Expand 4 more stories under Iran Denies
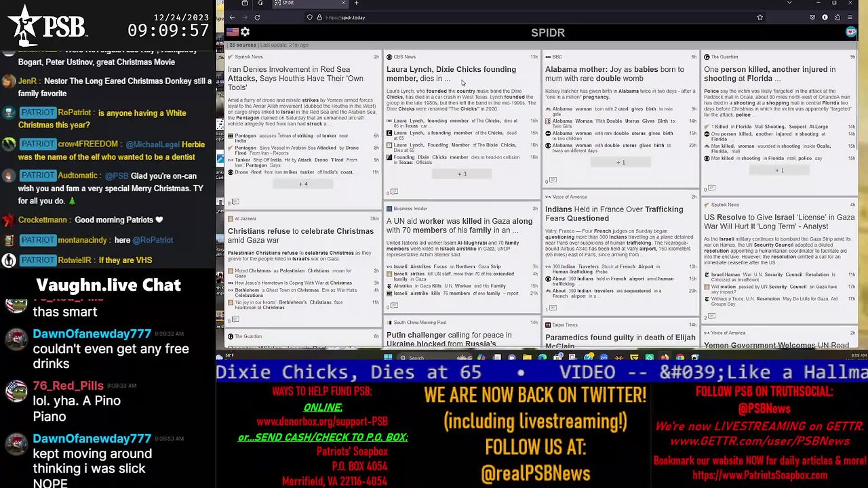Image resolution: width=868 pixels, height=488 pixels. tap(303, 184)
